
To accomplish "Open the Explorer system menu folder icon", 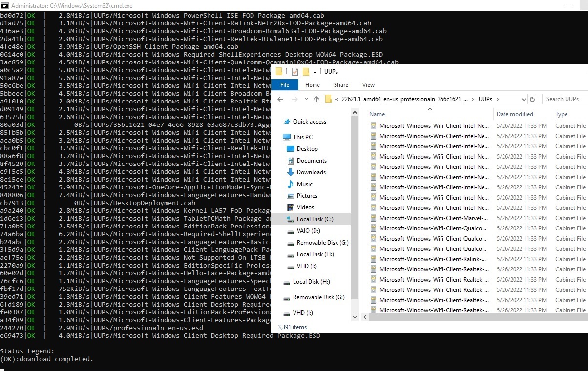I will [279, 72].
